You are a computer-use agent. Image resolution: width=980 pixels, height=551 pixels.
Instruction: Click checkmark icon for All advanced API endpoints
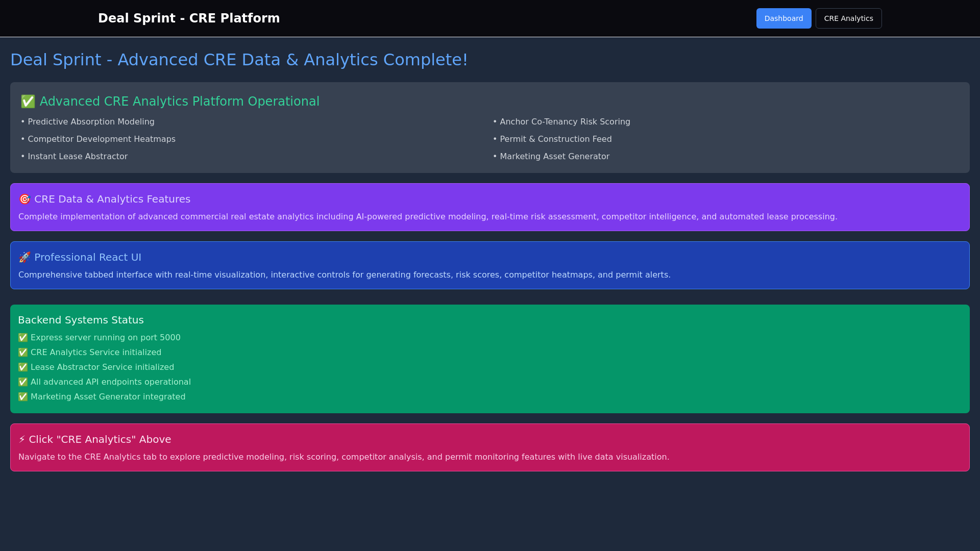pyautogui.click(x=23, y=382)
